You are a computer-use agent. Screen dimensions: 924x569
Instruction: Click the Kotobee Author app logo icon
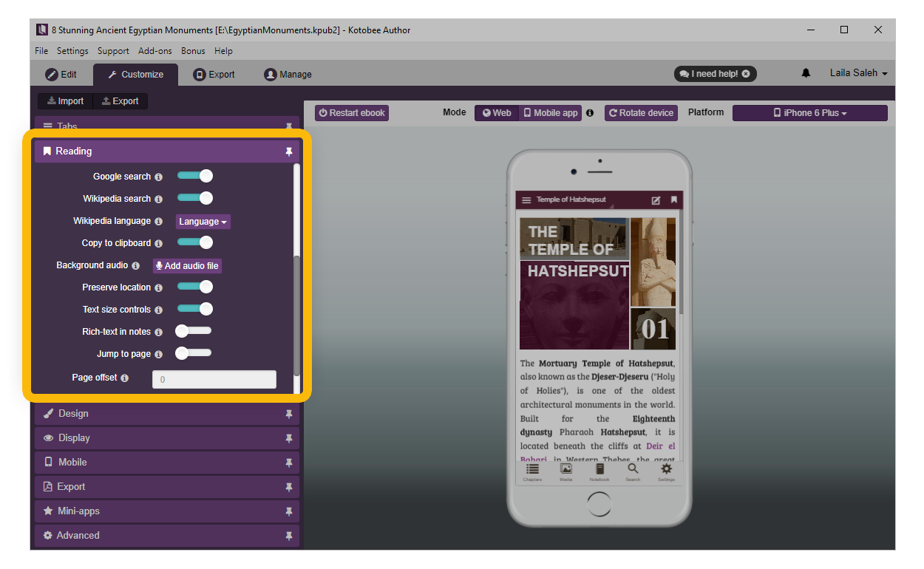coord(42,30)
